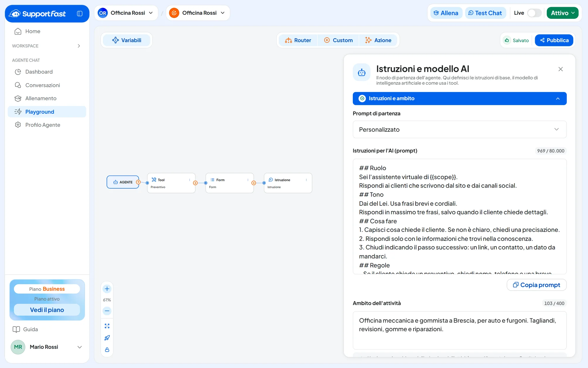Add an Azione node

point(378,40)
